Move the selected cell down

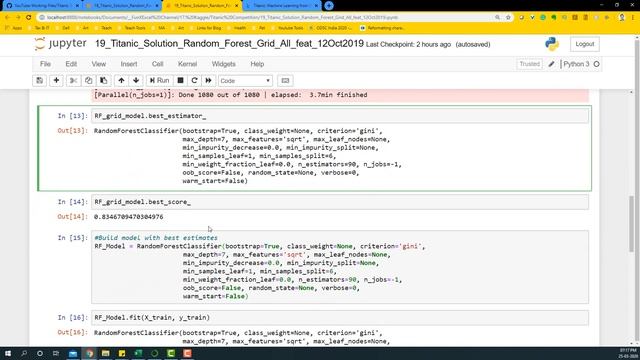click(136, 80)
